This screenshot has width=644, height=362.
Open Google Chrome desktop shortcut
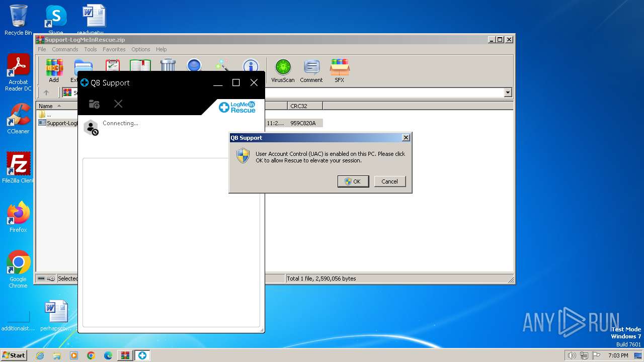[18, 269]
